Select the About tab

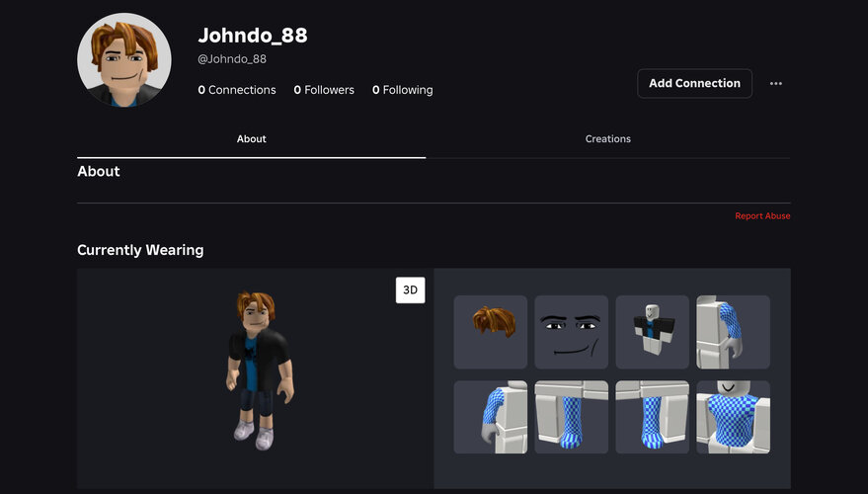(251, 139)
